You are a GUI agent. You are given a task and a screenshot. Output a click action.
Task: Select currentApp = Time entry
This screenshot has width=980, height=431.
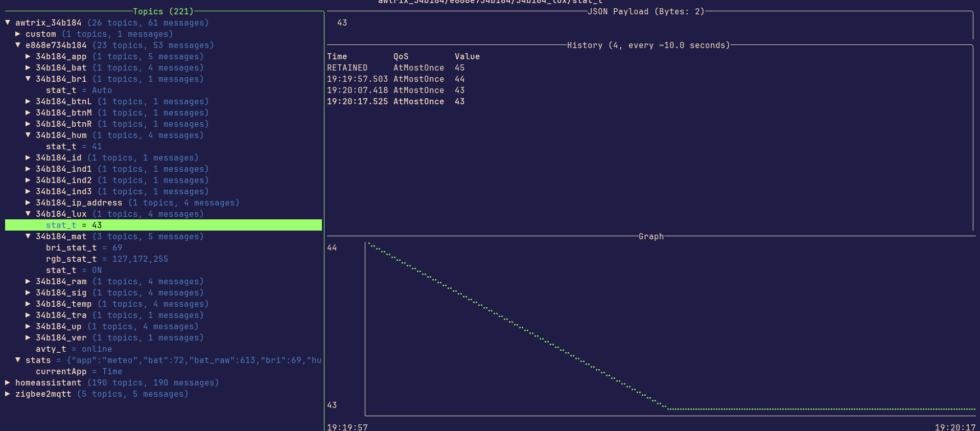coord(79,371)
